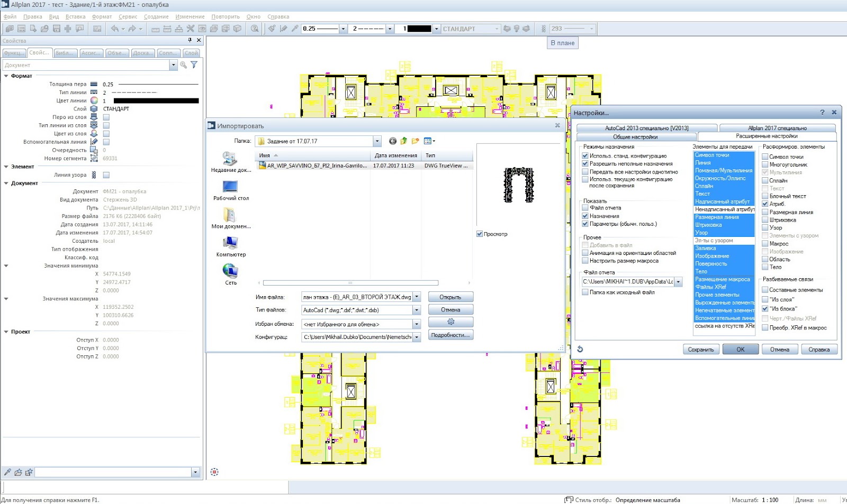
Task: Click the New Folder icon in import dialog
Action: click(x=416, y=141)
